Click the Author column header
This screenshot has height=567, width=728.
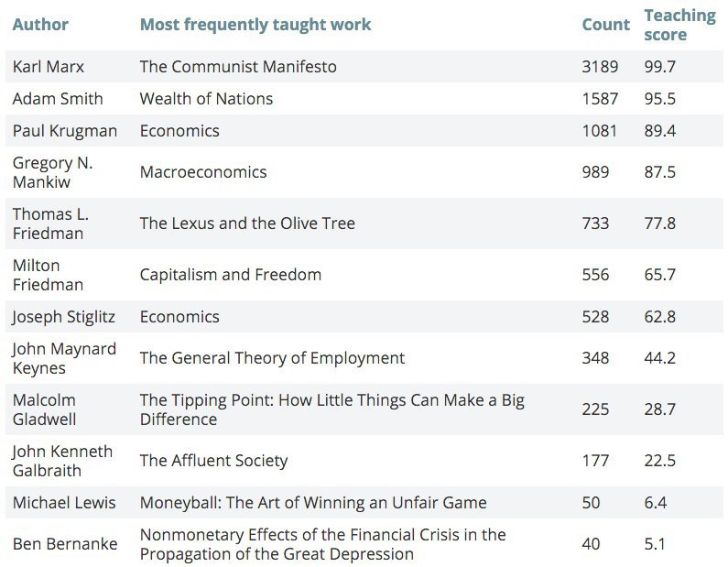pyautogui.click(x=40, y=25)
